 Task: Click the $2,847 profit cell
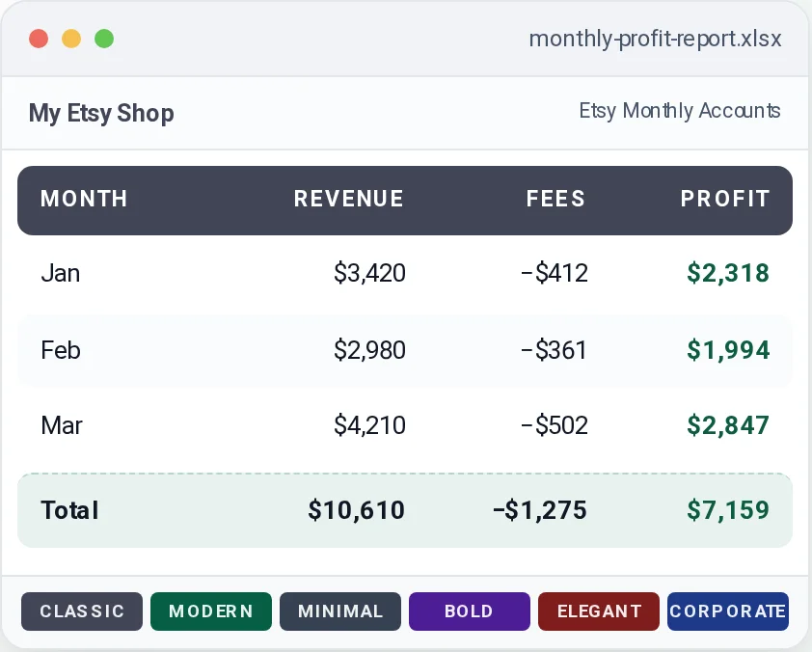(x=728, y=425)
